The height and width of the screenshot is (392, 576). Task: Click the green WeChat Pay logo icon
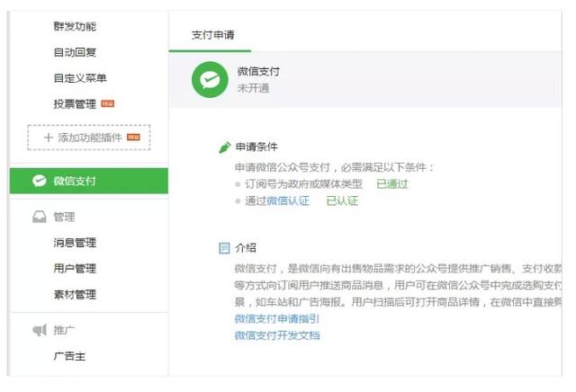pyautogui.click(x=210, y=79)
